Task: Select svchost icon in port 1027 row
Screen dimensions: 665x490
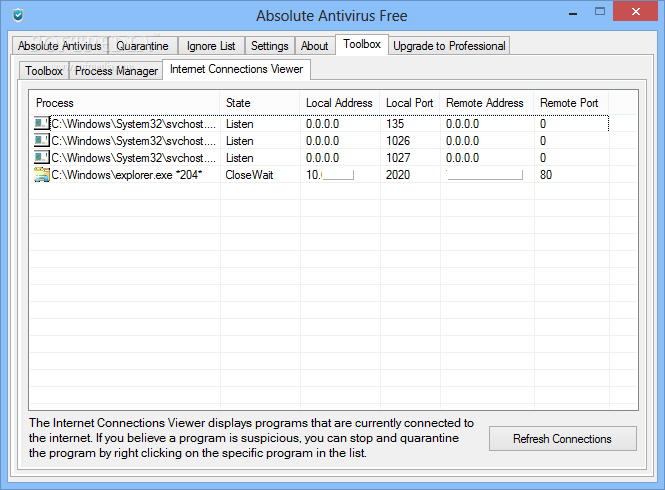Action: [42, 157]
